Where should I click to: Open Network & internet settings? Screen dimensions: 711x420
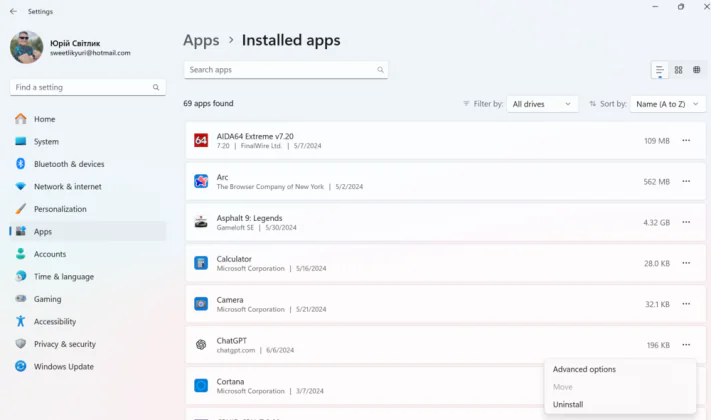click(x=88, y=186)
